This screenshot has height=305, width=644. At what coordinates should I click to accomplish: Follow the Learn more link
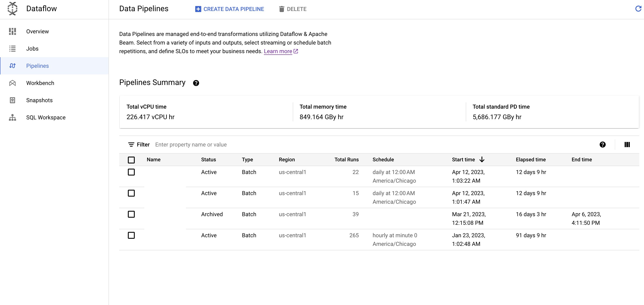tap(278, 51)
